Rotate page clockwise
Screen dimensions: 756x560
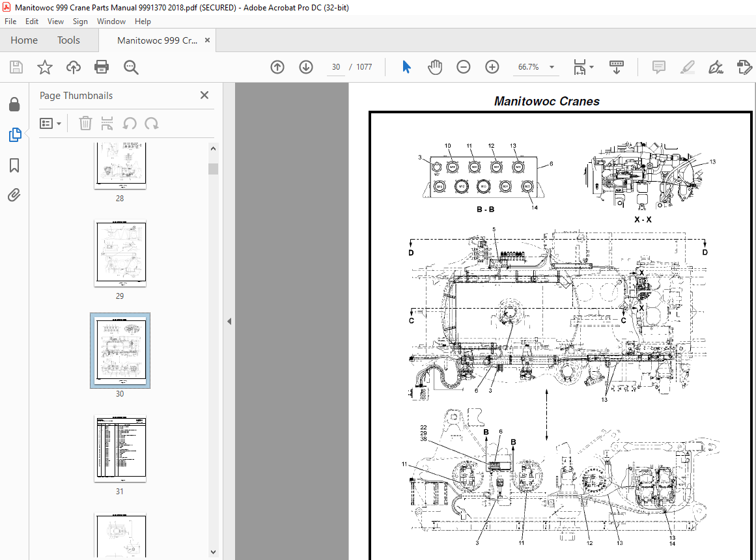click(x=151, y=124)
